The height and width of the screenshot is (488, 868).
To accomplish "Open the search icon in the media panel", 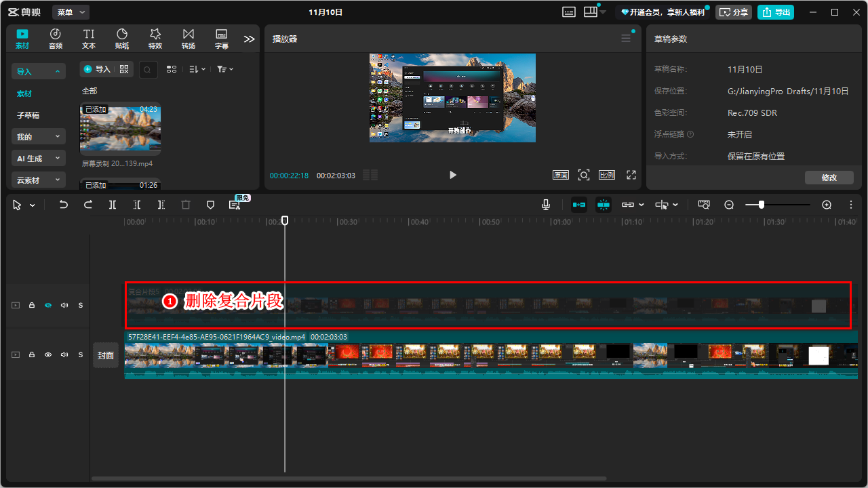I will pos(149,69).
